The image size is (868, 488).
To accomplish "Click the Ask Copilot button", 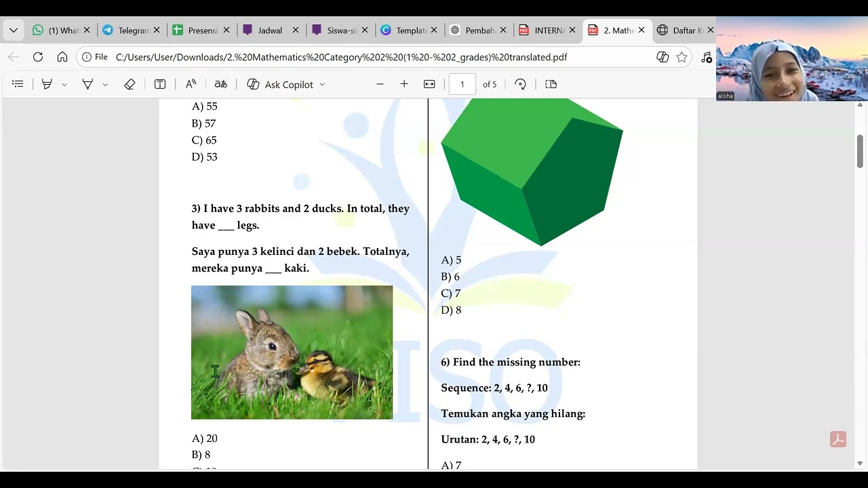I will tap(280, 84).
